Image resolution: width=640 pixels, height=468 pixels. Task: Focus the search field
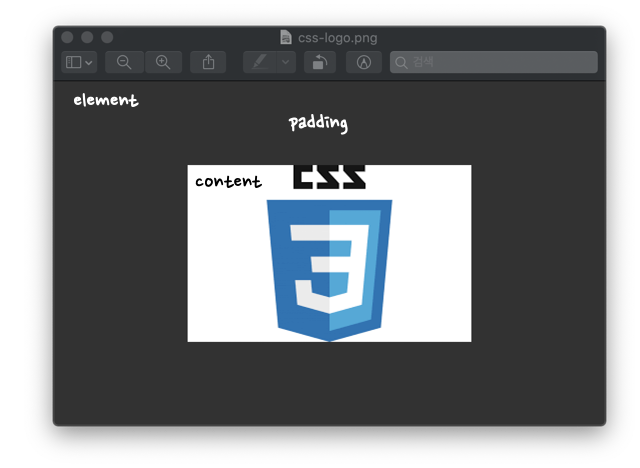tap(493, 62)
